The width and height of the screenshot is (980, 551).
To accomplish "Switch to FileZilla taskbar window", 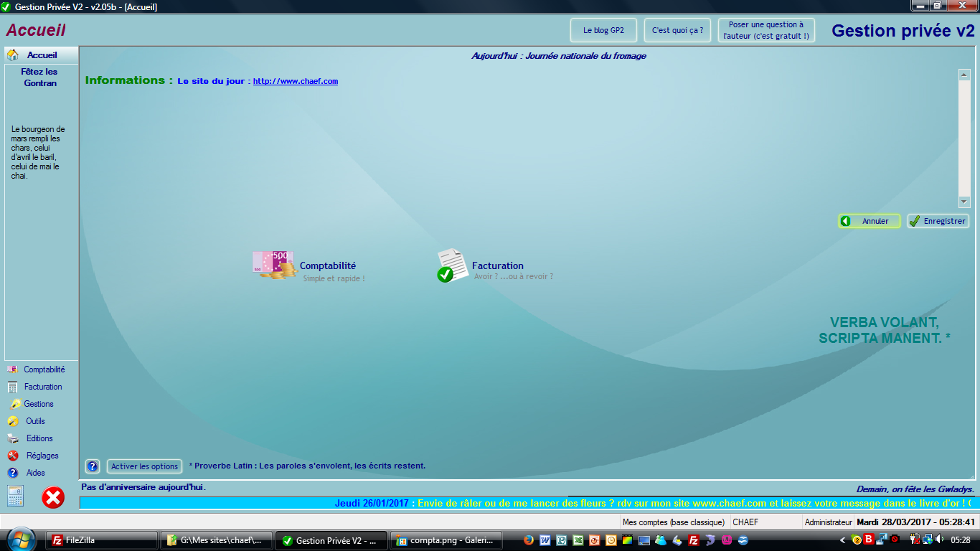I will pyautogui.click(x=101, y=540).
